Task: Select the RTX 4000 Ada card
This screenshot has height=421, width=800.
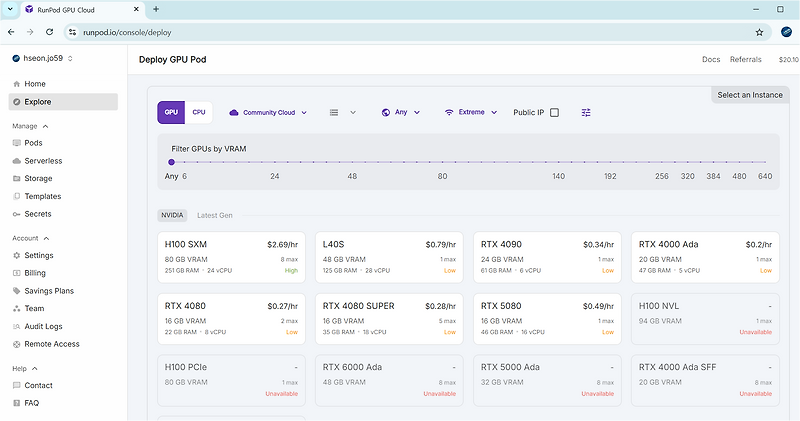Action: [705, 257]
